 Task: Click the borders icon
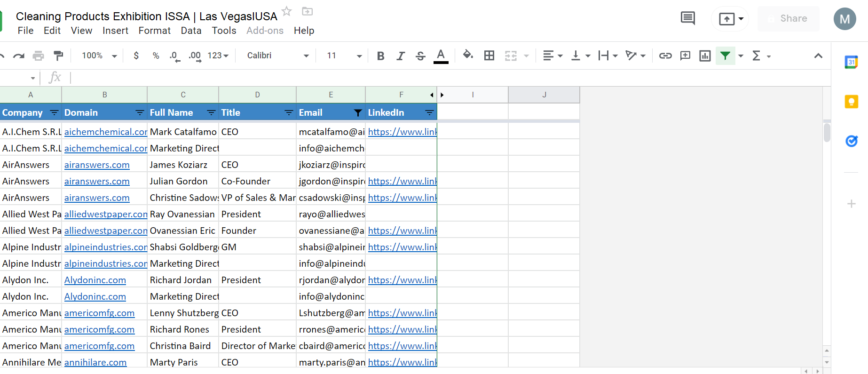pyautogui.click(x=489, y=56)
